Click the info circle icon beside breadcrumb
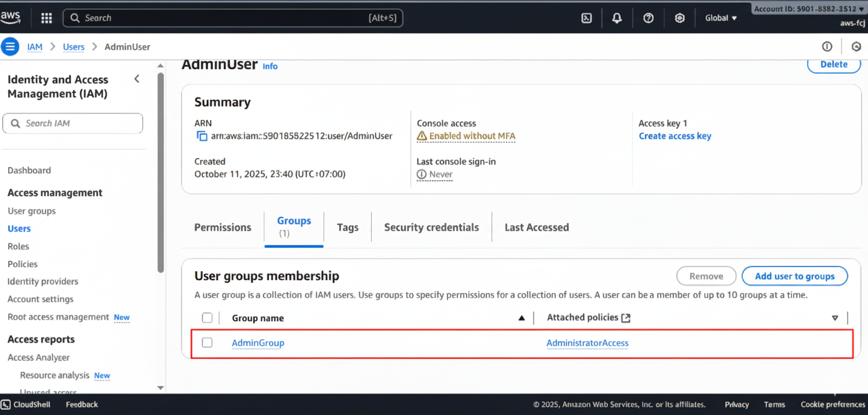This screenshot has width=868, height=415. (x=827, y=47)
